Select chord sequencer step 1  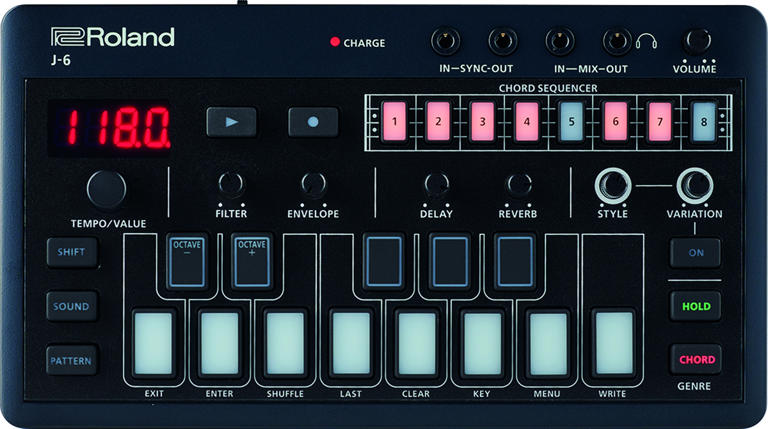pos(395,121)
